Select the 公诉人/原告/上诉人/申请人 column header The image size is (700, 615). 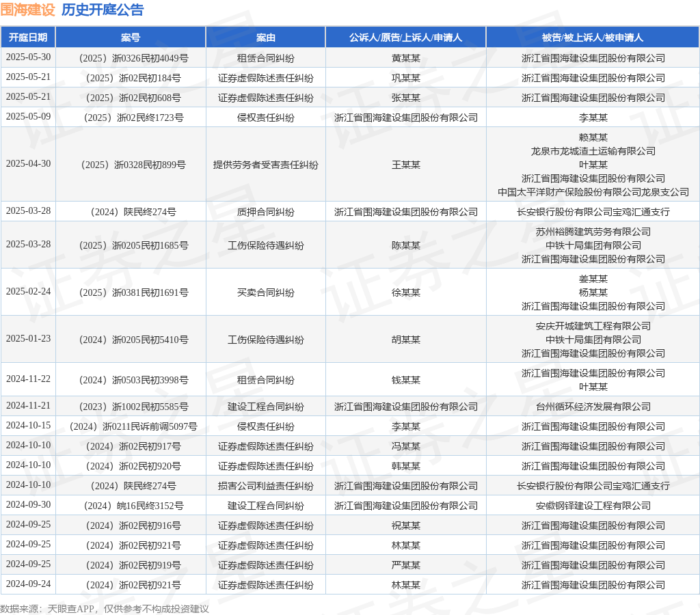(405, 38)
